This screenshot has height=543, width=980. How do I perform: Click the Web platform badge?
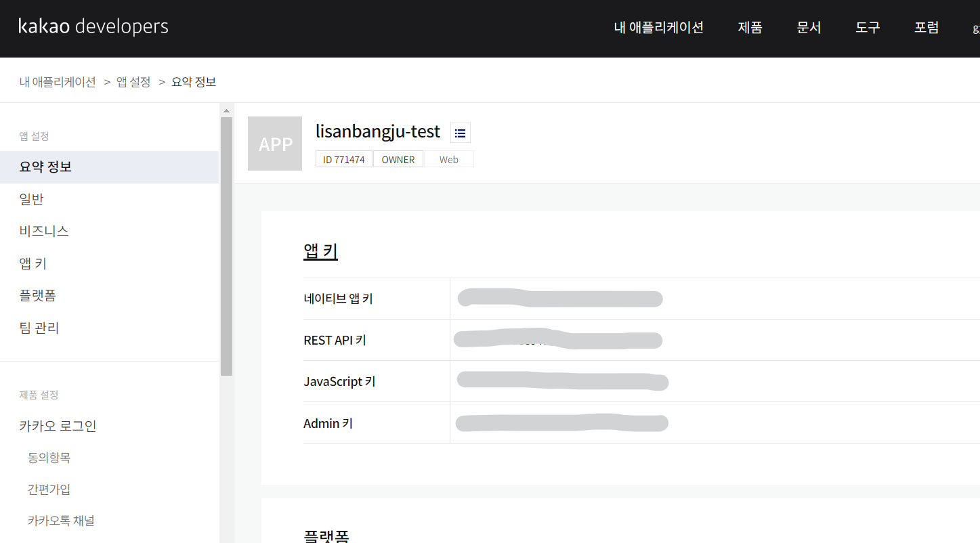pyautogui.click(x=448, y=160)
